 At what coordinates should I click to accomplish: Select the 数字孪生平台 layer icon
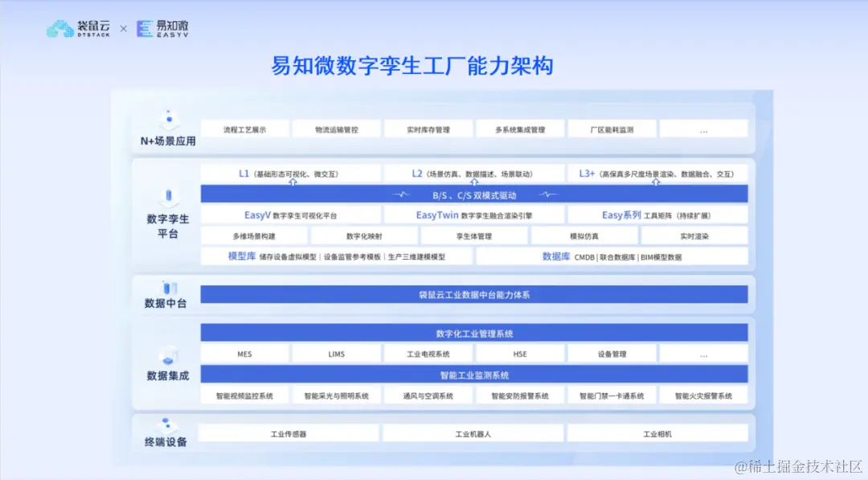click(169, 198)
